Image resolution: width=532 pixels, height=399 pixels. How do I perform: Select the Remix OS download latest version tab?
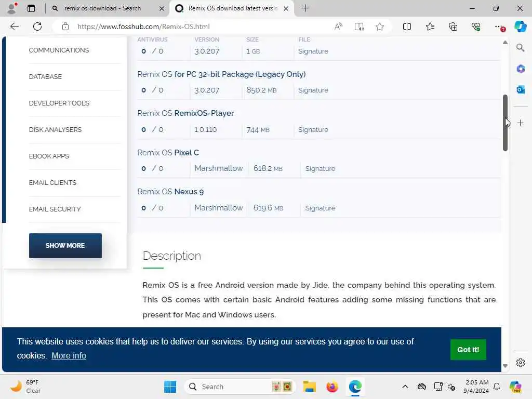click(232, 8)
